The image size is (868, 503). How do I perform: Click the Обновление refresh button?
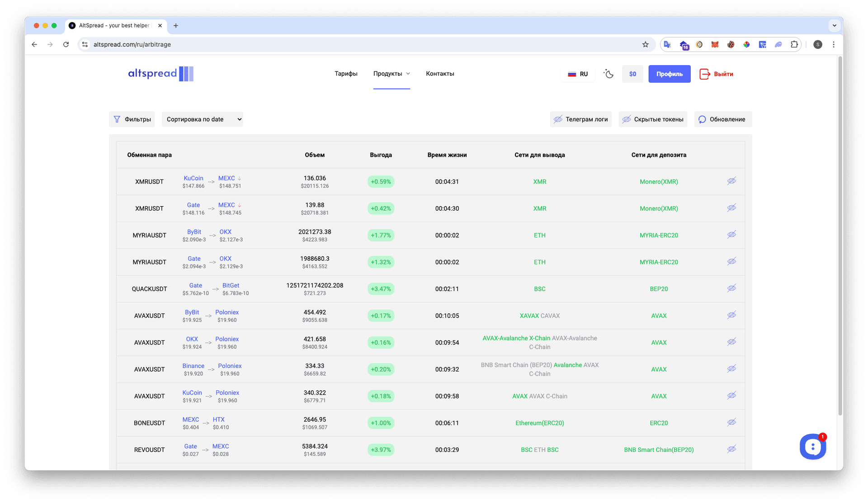(723, 119)
